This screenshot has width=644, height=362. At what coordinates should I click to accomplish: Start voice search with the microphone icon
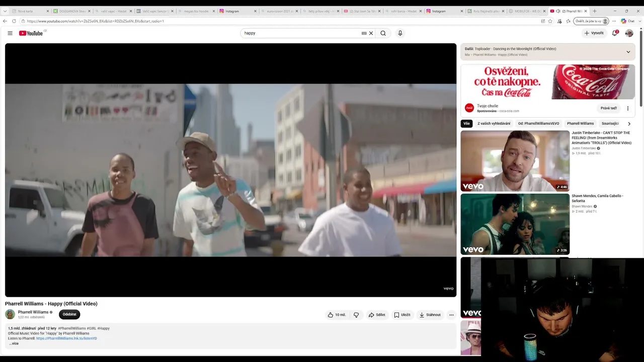(x=400, y=33)
